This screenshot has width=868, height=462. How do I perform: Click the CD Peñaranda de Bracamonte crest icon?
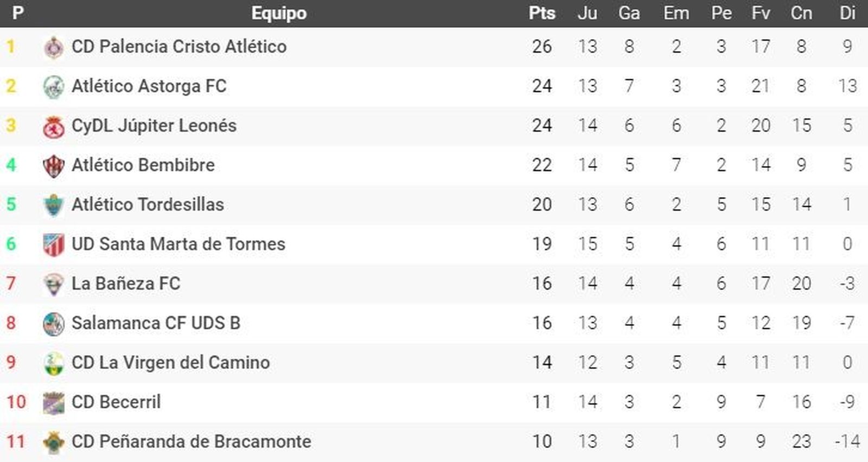53,442
